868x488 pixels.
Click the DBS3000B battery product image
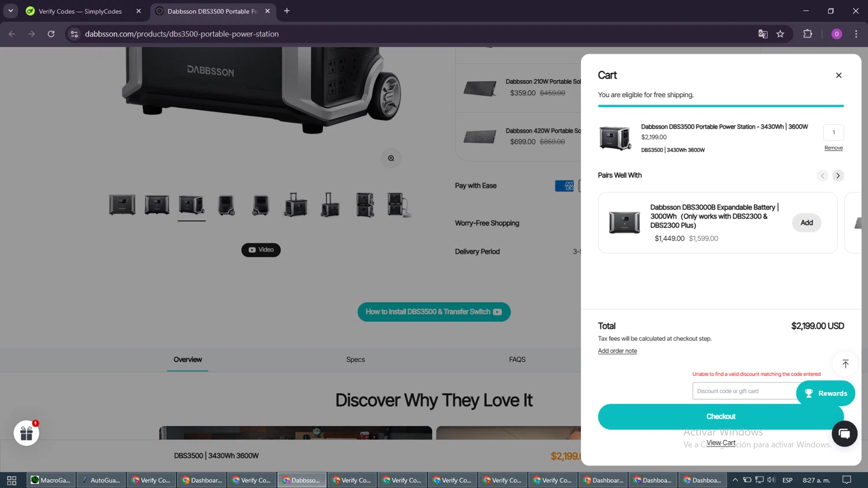(x=624, y=223)
